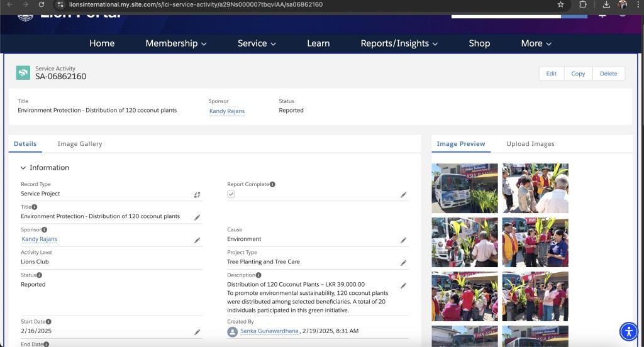The image size is (644, 347).
Task: Open accessibility widget icon
Action: coord(628,331)
